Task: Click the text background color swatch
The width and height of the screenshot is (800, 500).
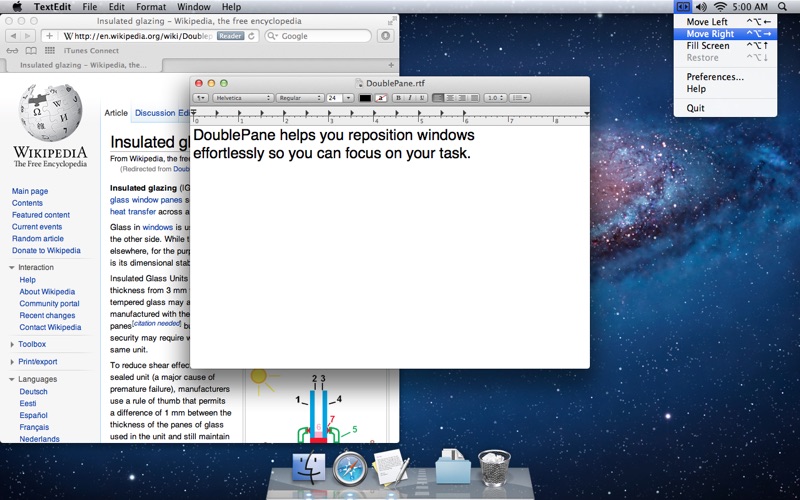Action: point(381,98)
